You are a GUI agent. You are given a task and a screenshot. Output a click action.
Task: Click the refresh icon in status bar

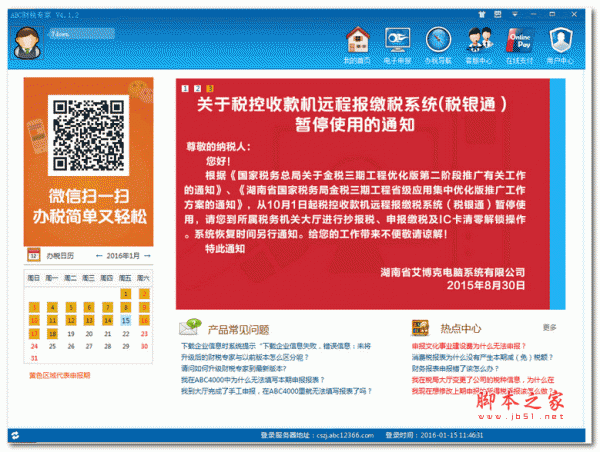(x=15, y=435)
